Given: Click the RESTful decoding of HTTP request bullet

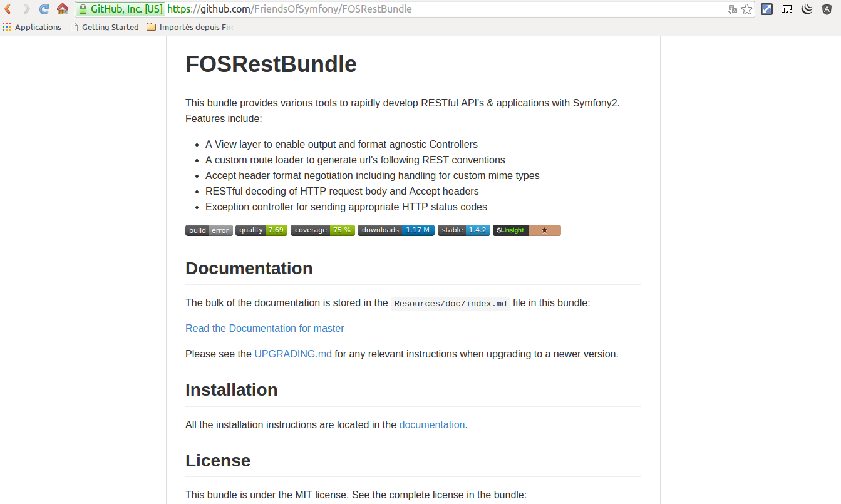Looking at the screenshot, I should tap(342, 191).
